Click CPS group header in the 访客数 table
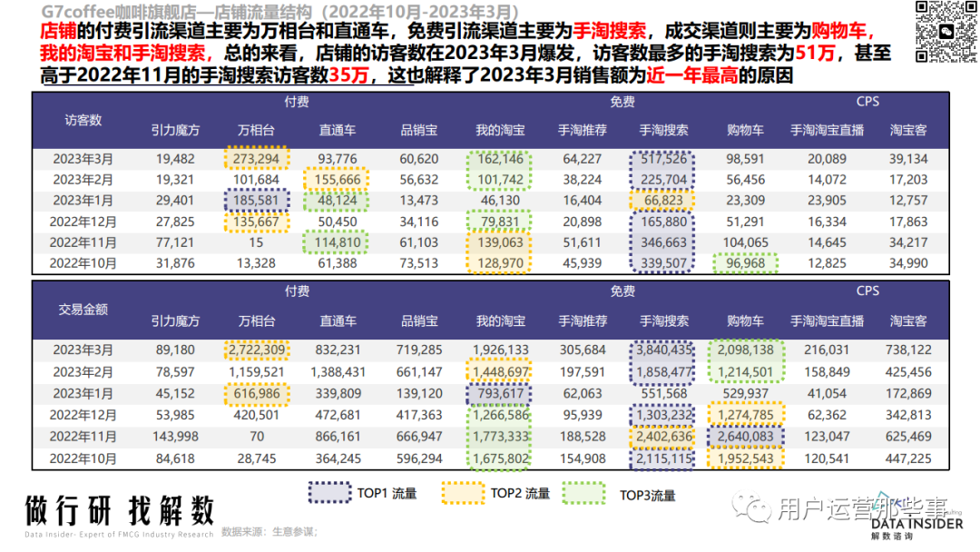Image resolution: width=980 pixels, height=552 pixels. 867,102
